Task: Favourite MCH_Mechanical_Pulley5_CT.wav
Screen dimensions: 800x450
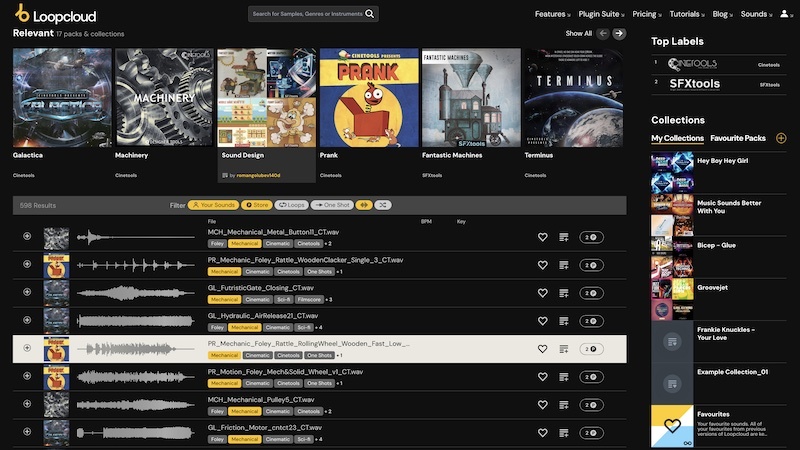Action: point(542,405)
